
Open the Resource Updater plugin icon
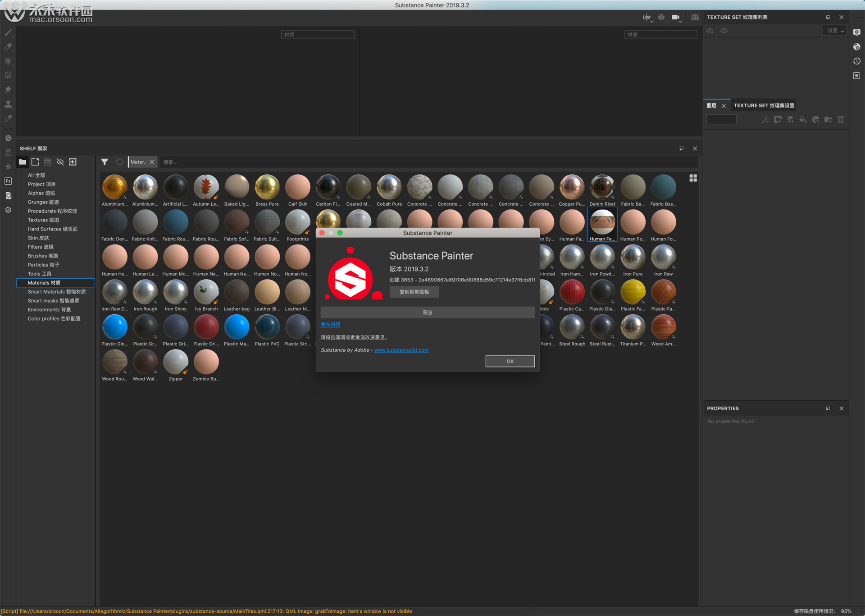pyautogui.click(x=8, y=195)
